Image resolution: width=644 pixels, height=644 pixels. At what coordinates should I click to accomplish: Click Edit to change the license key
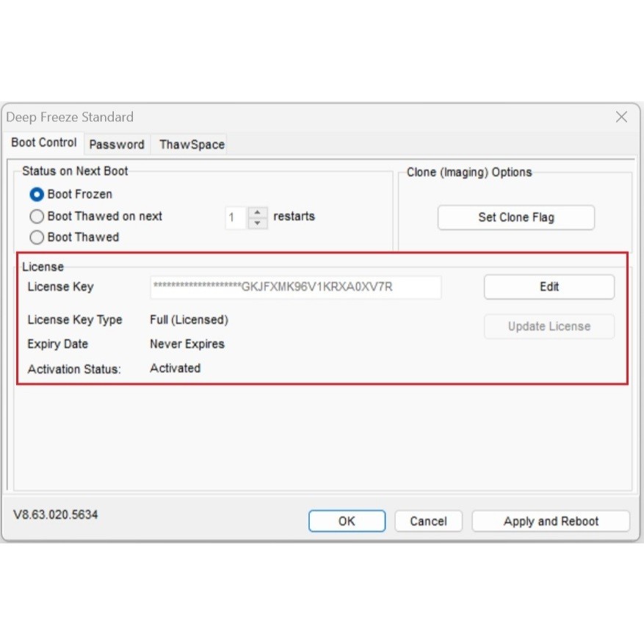click(x=549, y=286)
